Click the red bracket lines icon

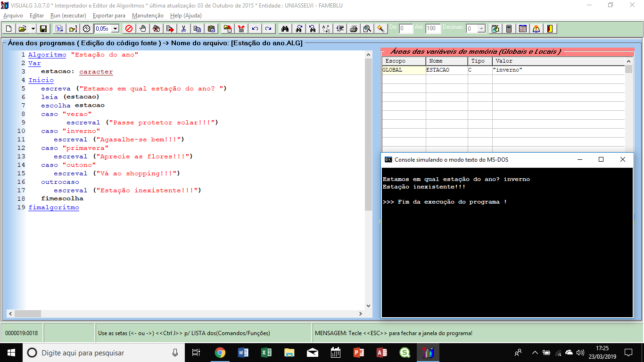click(x=241, y=29)
